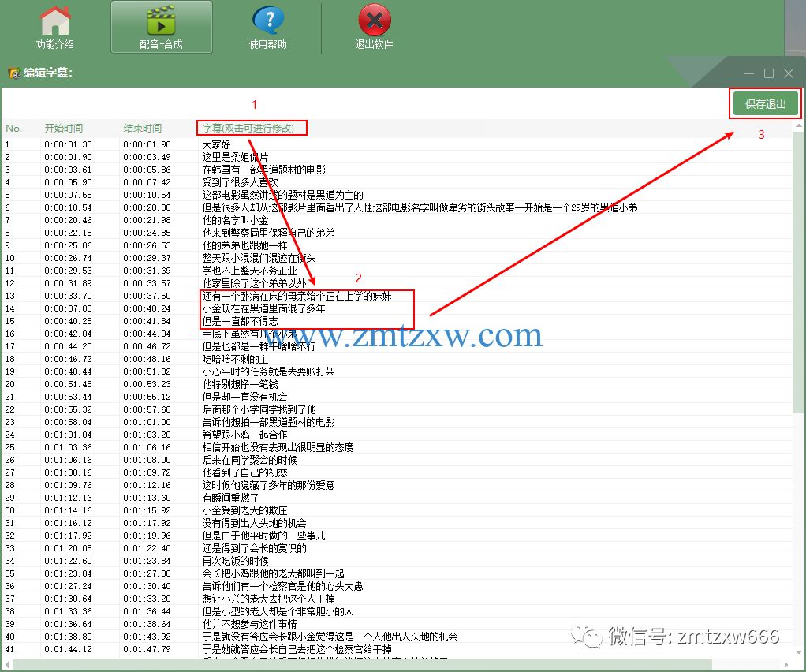Click end time 0:00:20.38
The height and width of the screenshot is (672, 806).
point(147,207)
